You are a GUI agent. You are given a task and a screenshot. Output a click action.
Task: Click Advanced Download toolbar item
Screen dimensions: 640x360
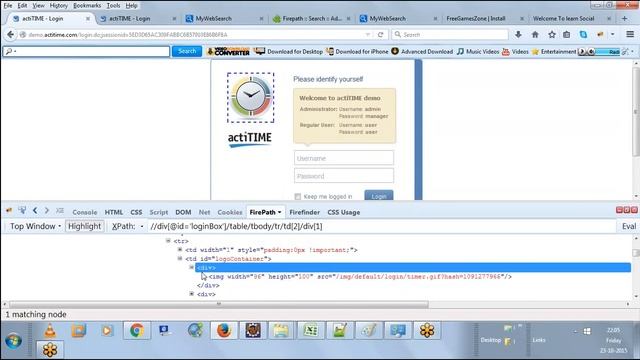(x=422, y=51)
